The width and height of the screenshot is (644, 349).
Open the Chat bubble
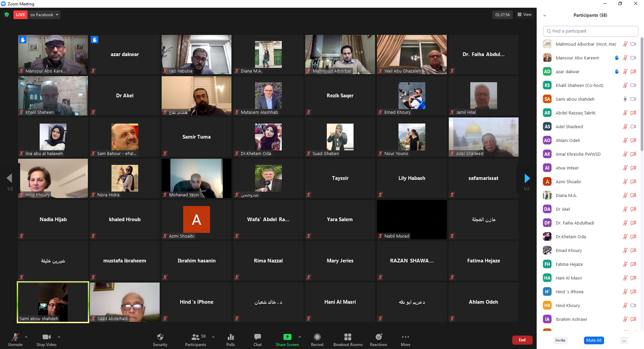[257, 337]
